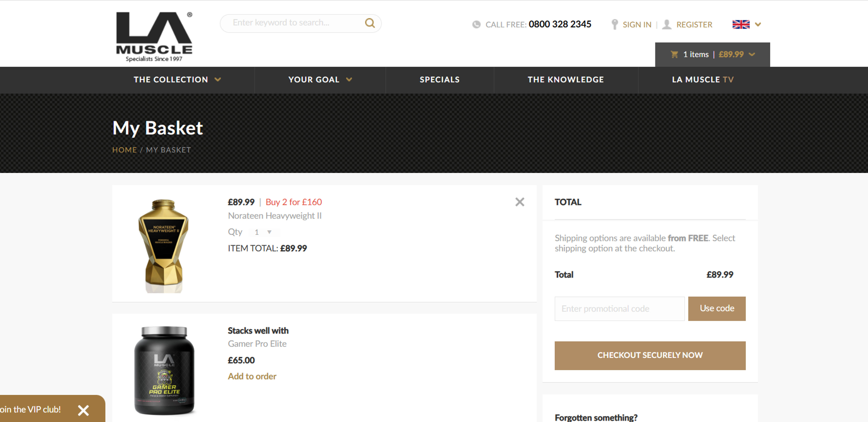Click Checkout Securely Now

(x=650, y=355)
